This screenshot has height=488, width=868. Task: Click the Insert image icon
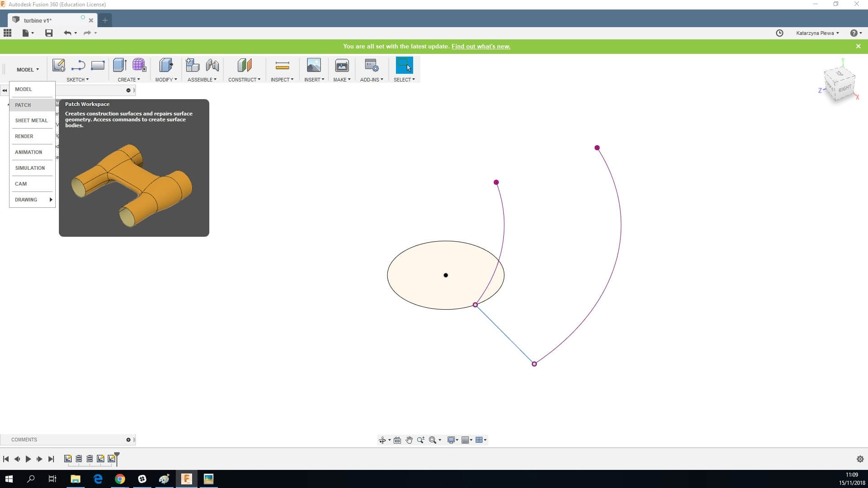(x=313, y=65)
